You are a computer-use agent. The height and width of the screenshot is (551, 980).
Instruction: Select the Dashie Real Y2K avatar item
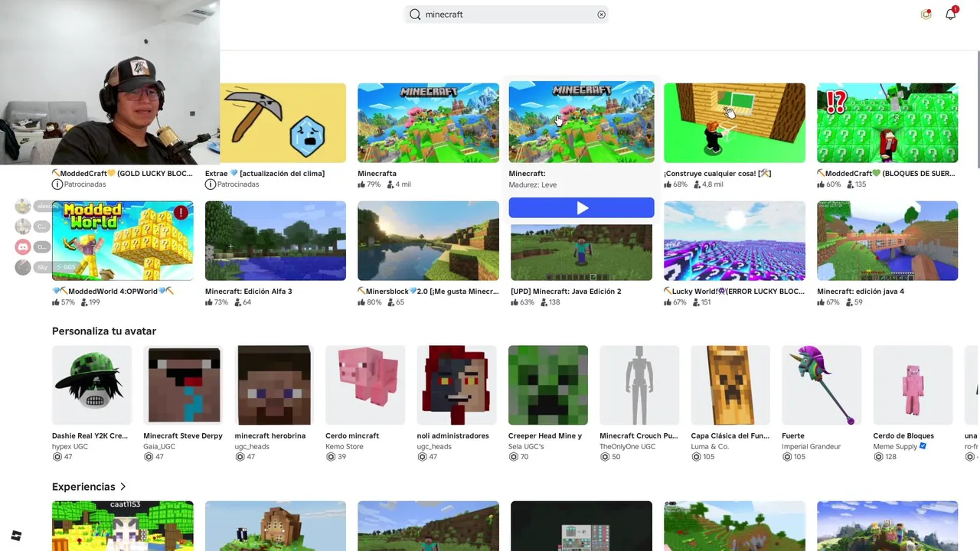coord(92,385)
